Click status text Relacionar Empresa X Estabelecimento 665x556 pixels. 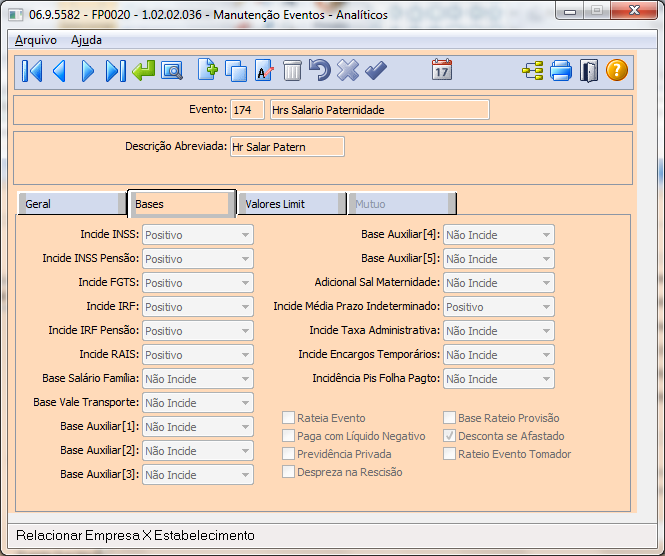[x=135, y=535]
